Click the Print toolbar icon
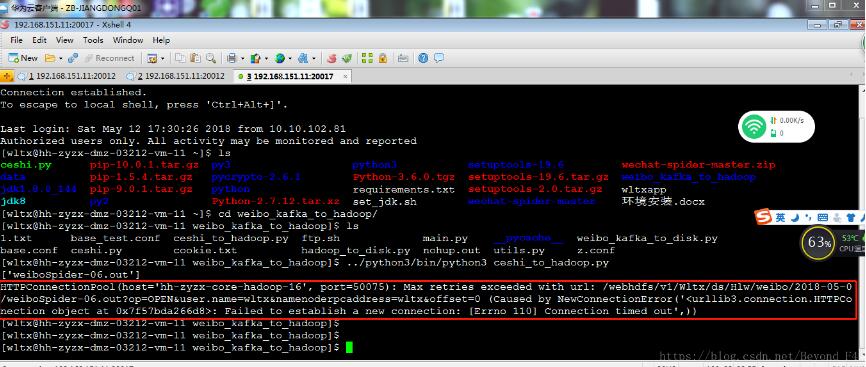 [231, 58]
